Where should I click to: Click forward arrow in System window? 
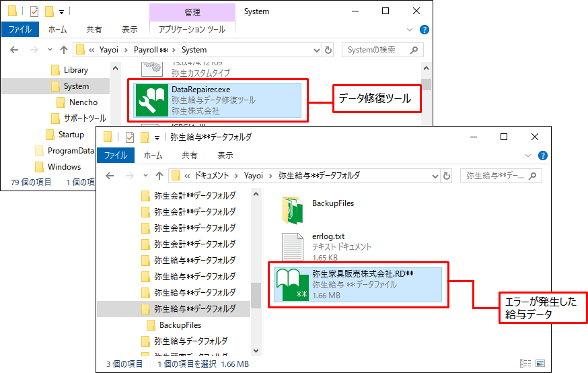click(34, 50)
